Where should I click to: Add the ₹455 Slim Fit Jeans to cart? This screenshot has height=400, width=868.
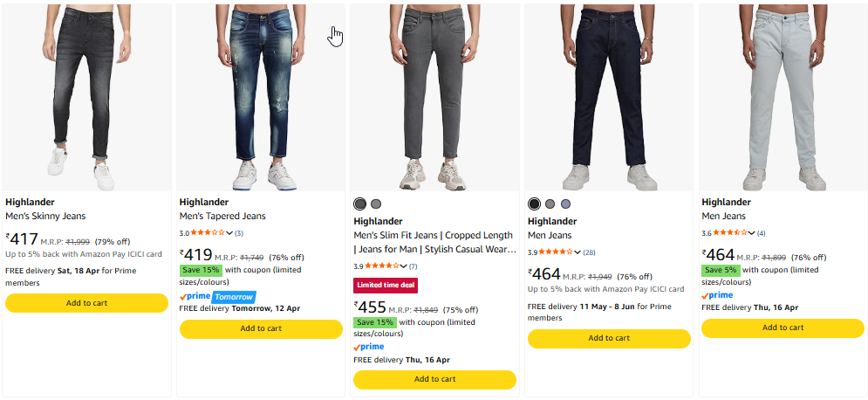[434, 379]
